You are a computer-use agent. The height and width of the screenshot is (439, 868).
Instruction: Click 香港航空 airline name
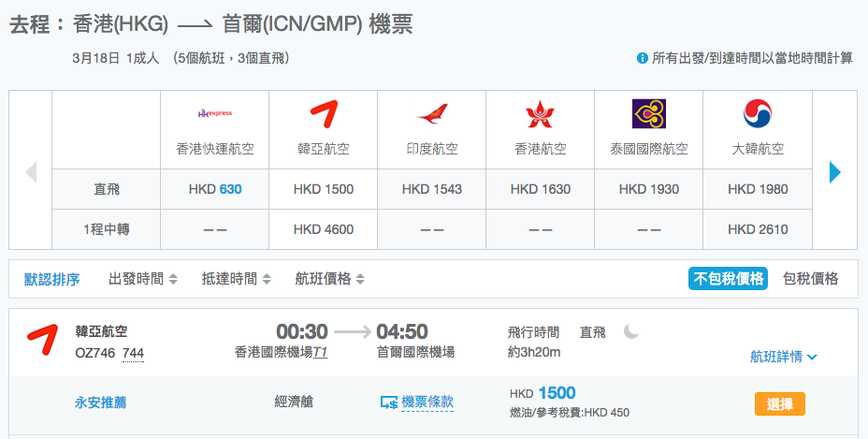point(541,149)
